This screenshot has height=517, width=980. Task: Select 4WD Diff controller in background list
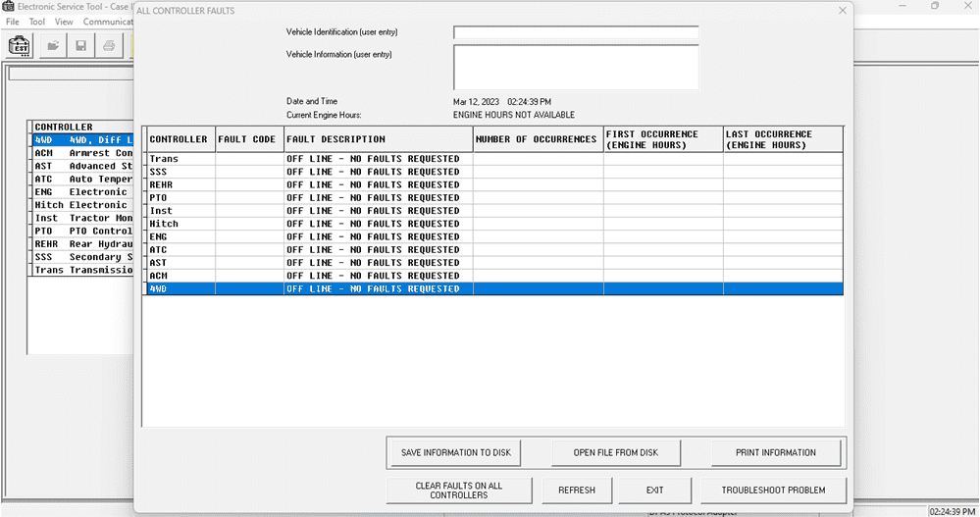(82, 140)
